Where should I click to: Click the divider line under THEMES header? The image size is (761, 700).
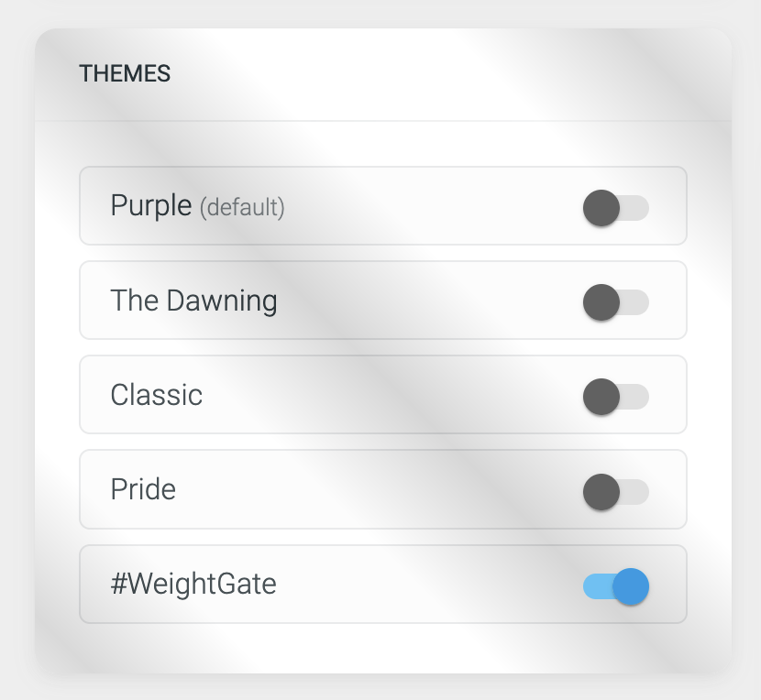pos(383,121)
